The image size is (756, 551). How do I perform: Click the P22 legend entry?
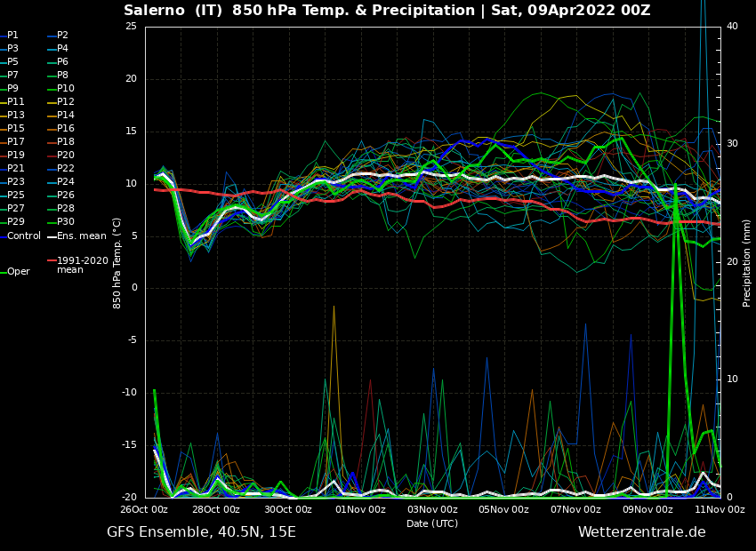coord(66,169)
